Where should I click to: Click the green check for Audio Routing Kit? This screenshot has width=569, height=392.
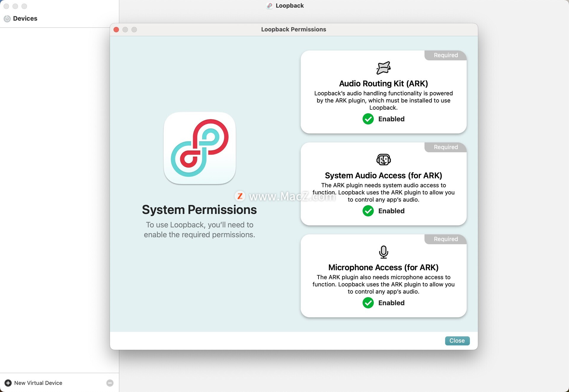click(368, 119)
